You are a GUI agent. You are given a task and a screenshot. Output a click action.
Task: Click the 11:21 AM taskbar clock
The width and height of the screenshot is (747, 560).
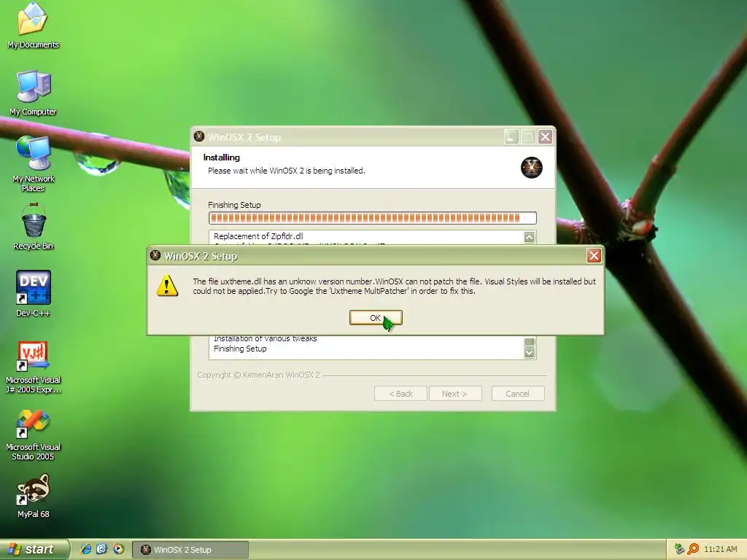[x=720, y=549]
